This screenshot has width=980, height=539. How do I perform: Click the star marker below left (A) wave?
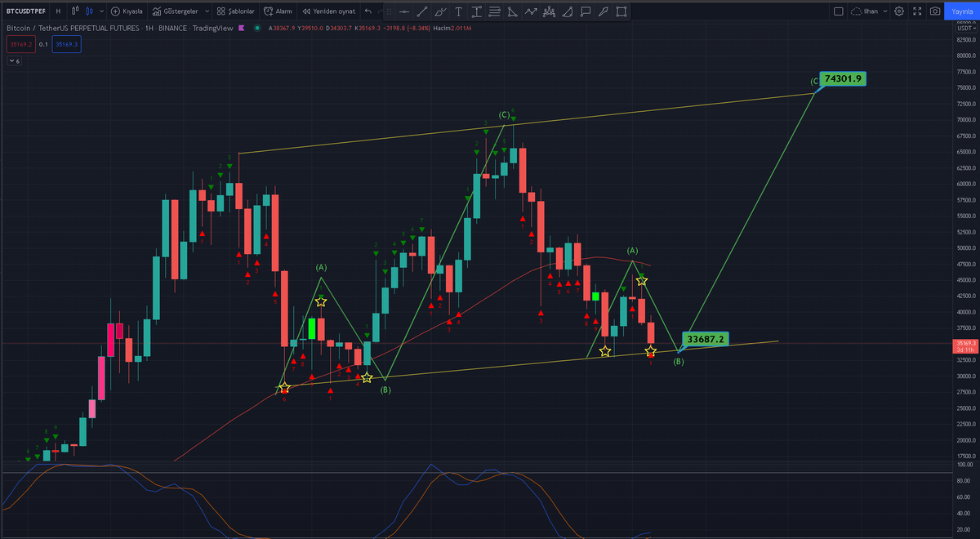coord(321,302)
